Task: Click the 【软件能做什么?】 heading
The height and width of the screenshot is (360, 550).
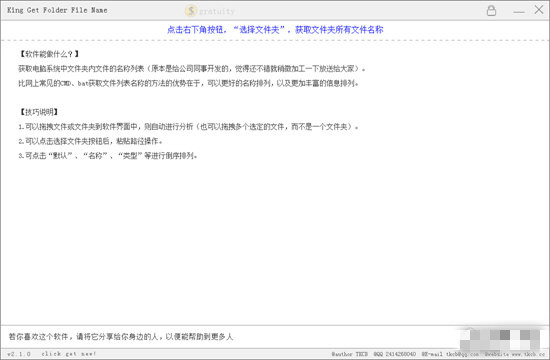Action: point(49,54)
